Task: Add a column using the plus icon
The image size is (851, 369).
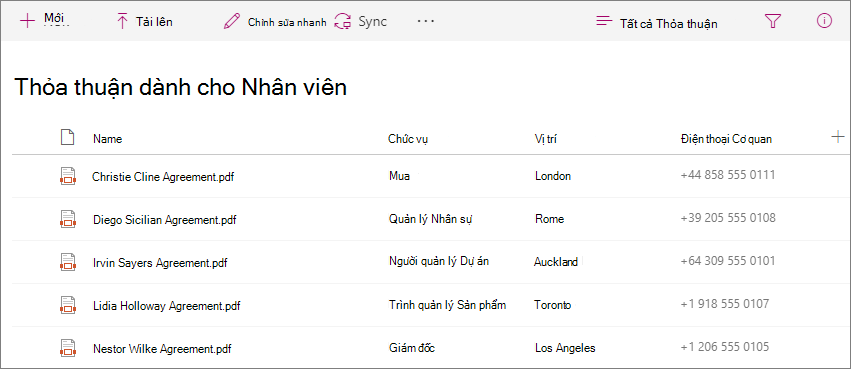Action: 838,137
